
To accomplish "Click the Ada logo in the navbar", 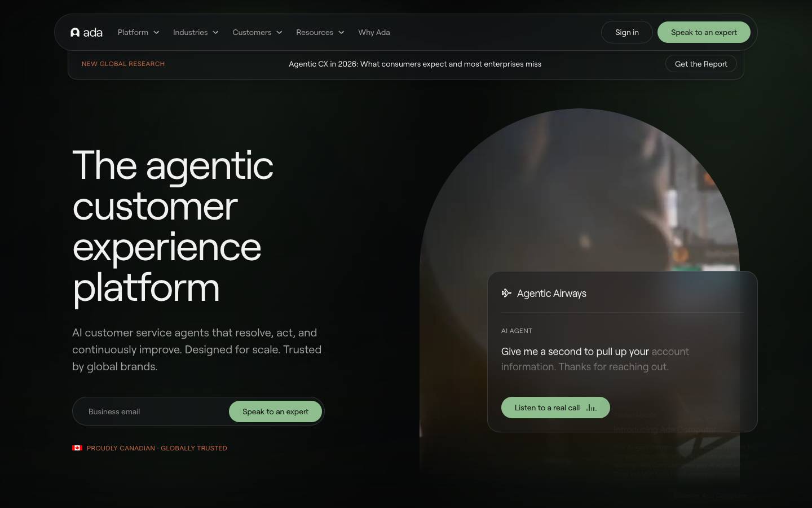I will point(86,32).
